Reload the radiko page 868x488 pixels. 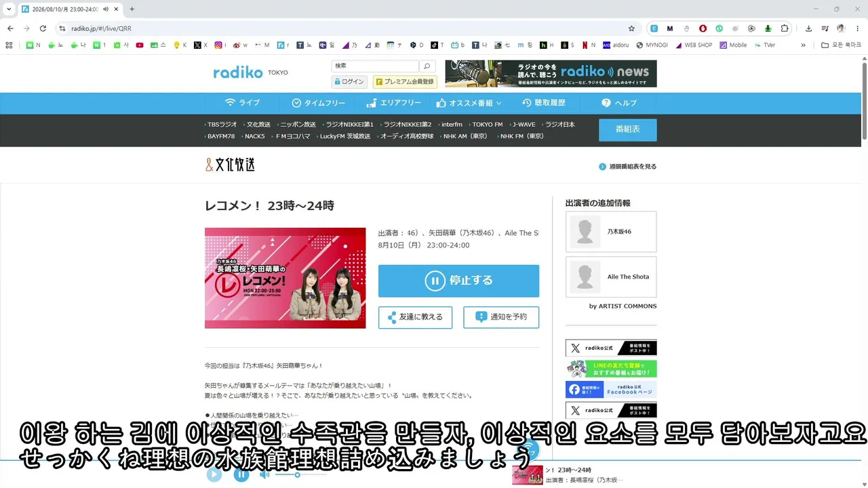point(43,28)
